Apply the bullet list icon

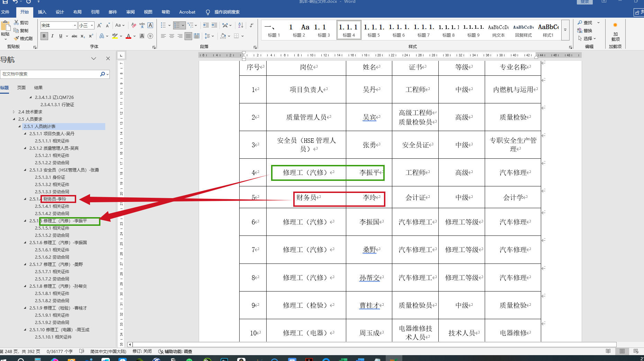click(x=163, y=25)
